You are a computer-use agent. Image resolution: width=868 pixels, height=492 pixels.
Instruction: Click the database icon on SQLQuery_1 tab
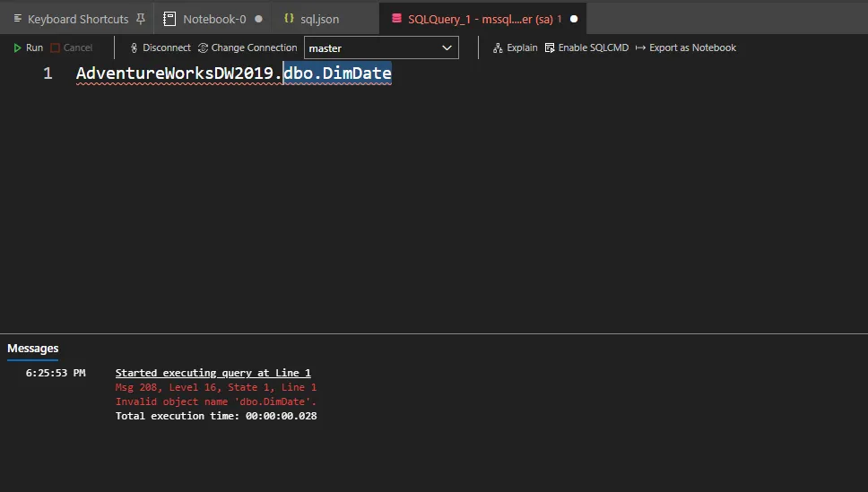tap(396, 18)
